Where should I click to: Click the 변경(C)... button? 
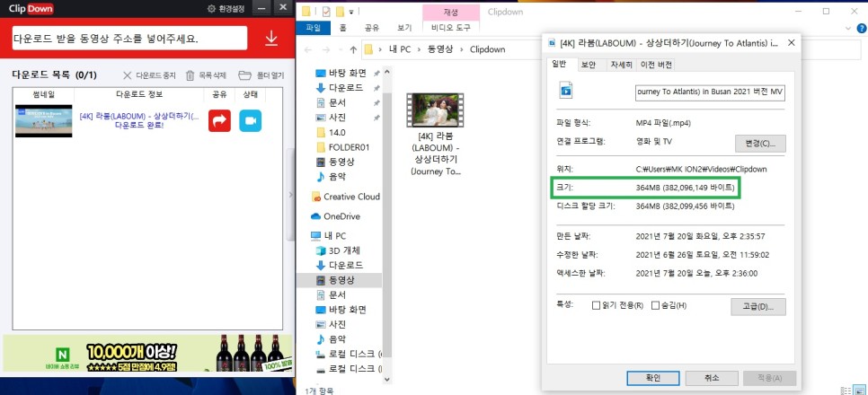coord(760,144)
